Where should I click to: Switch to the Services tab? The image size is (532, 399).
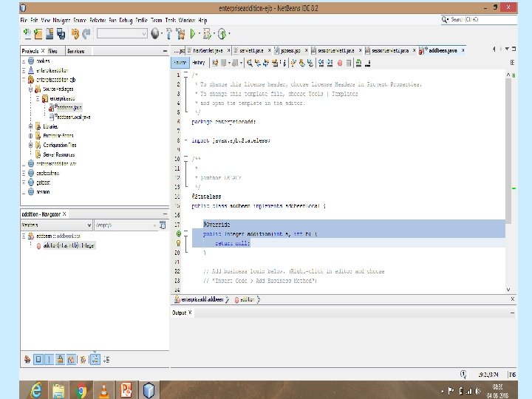(75, 51)
